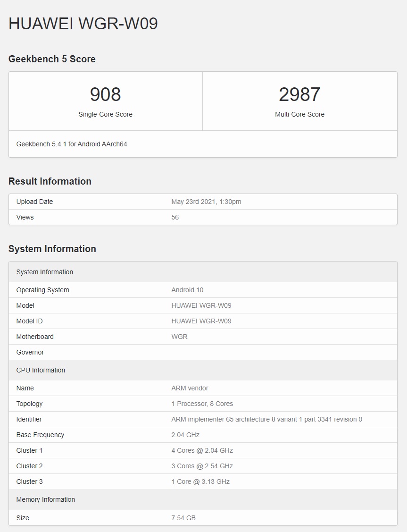
Task: Select the empty Governor row
Action: click(203, 352)
